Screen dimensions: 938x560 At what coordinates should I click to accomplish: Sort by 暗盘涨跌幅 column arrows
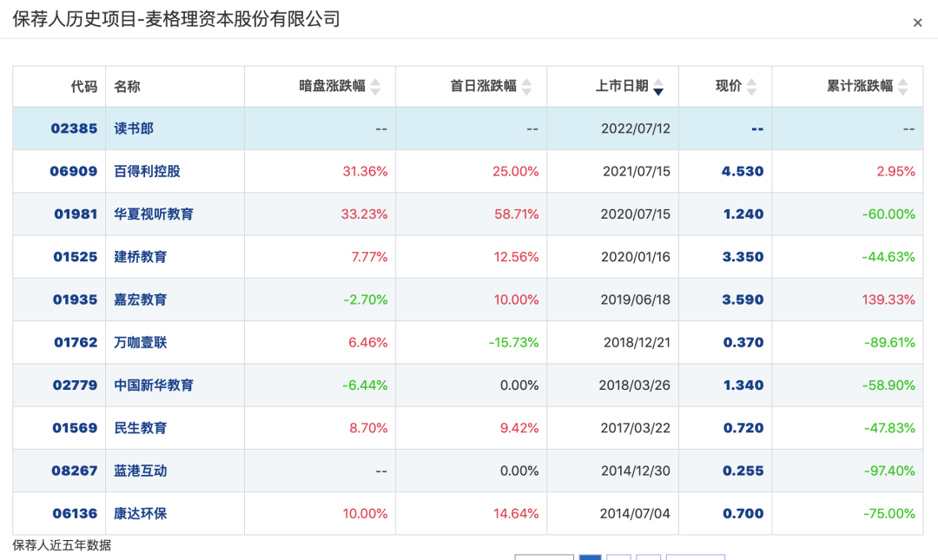375,87
